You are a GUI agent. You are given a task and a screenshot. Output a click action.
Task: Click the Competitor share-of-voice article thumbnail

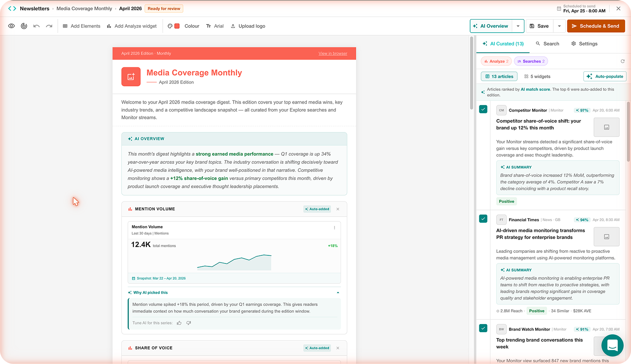coord(606,127)
